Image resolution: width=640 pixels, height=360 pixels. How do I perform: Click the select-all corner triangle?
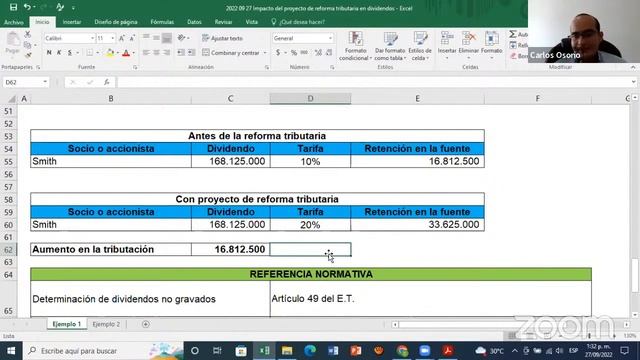coord(12,99)
